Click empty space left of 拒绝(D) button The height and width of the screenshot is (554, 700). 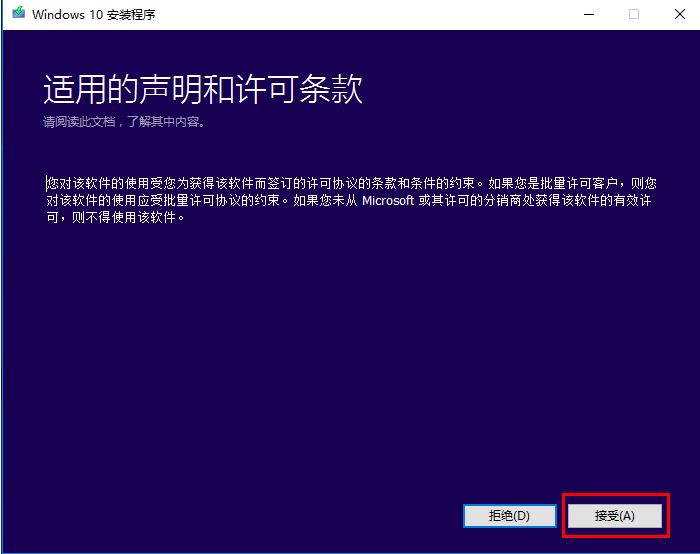[x=250, y=515]
